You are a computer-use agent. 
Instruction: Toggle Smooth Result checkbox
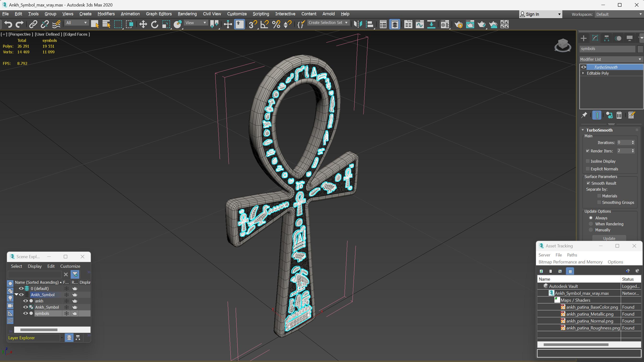click(588, 183)
